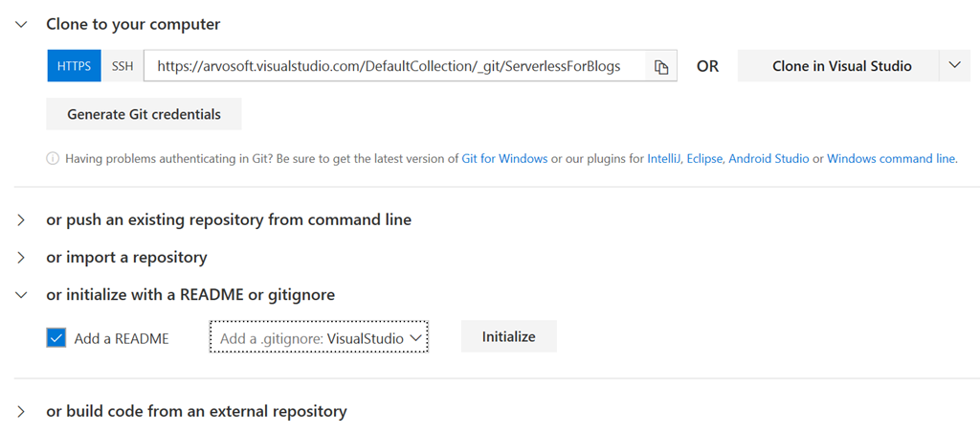980x434 pixels.
Task: Click Clone in Visual Studio button
Action: 841,66
